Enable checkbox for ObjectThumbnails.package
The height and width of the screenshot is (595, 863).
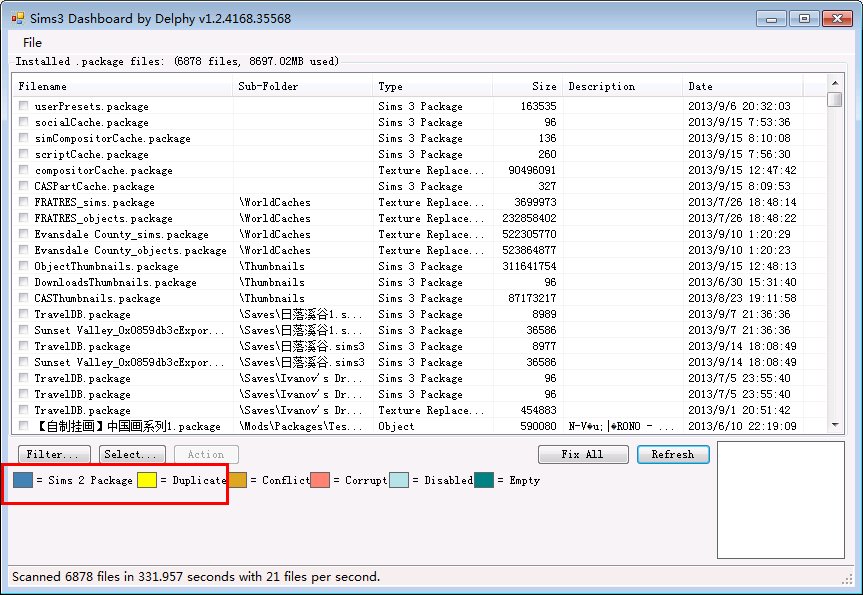pyautogui.click(x=24, y=266)
